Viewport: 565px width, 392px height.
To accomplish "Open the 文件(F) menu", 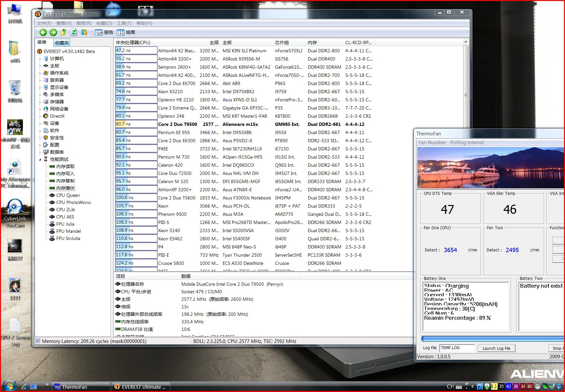I will click(44, 23).
